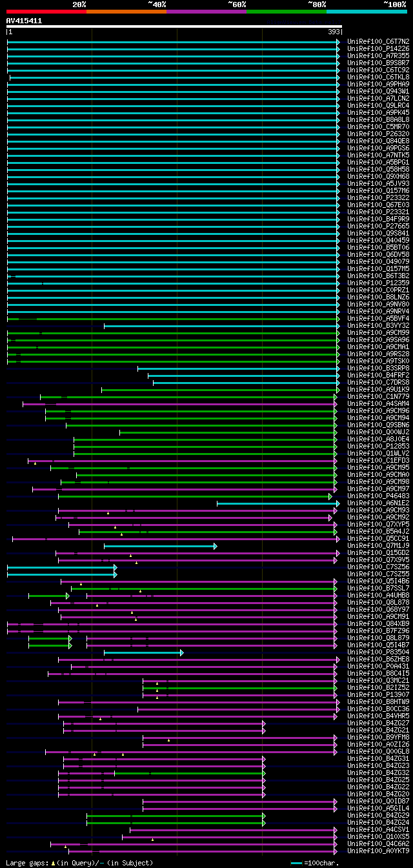This screenshot has height=868, width=413.
Task: Select label UniRef100_Q7M1J9
Action: [x=378, y=545]
